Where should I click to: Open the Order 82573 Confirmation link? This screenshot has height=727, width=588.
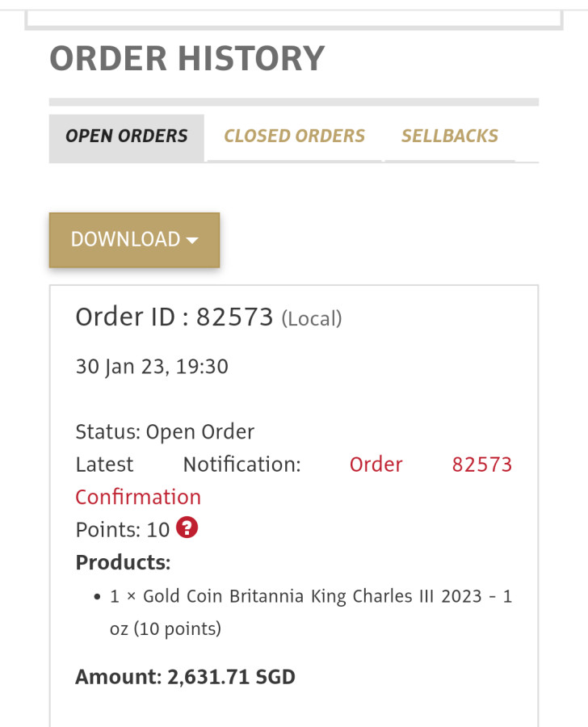(x=430, y=464)
